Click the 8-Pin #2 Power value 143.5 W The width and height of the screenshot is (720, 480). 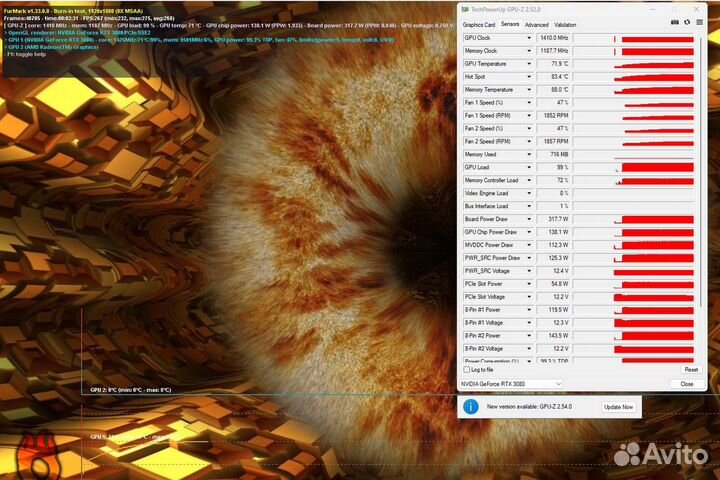pos(553,336)
